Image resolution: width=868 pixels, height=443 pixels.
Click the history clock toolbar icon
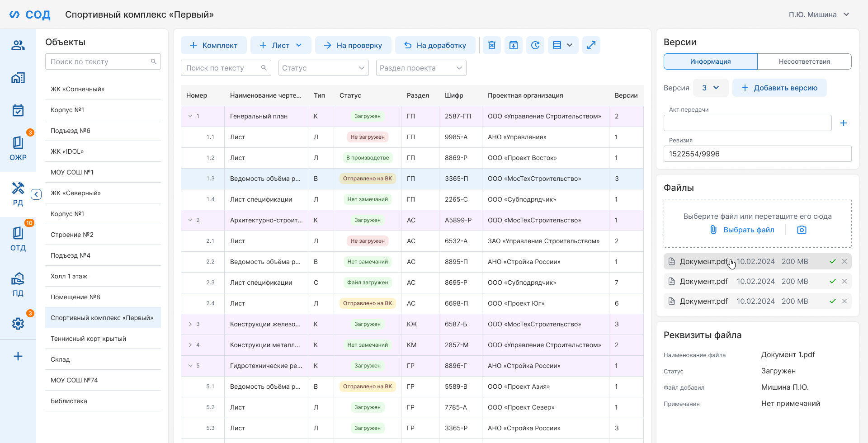pos(535,45)
